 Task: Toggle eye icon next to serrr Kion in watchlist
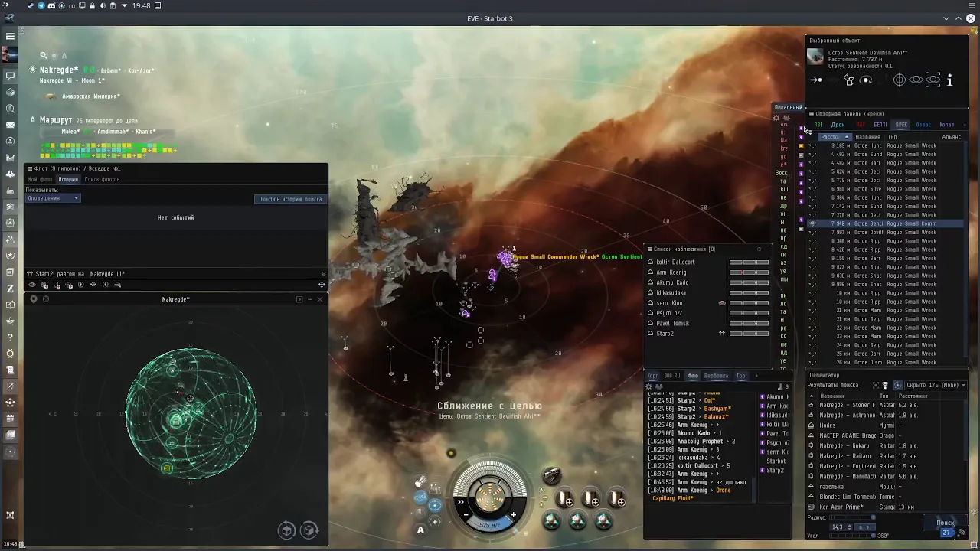pos(721,303)
